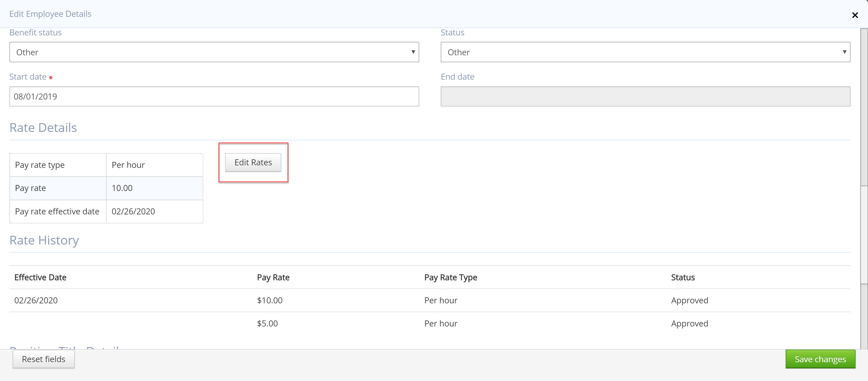
Task: Click the Reset fields button
Action: click(x=43, y=359)
